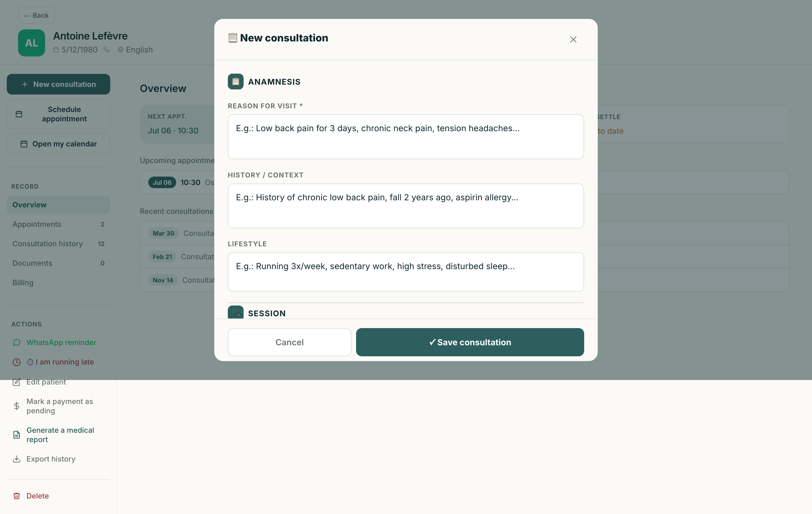Click the stopwatch emoji before running late text

(30, 362)
